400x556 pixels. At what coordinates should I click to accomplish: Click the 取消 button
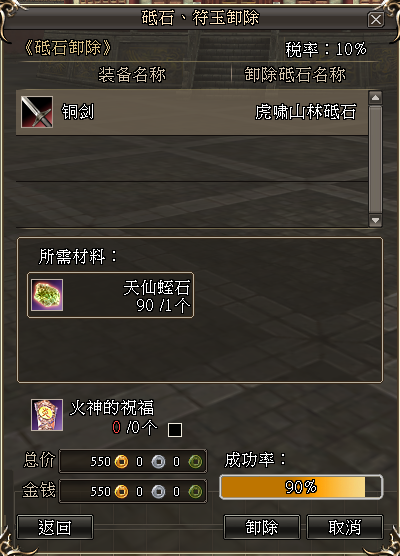345,527
